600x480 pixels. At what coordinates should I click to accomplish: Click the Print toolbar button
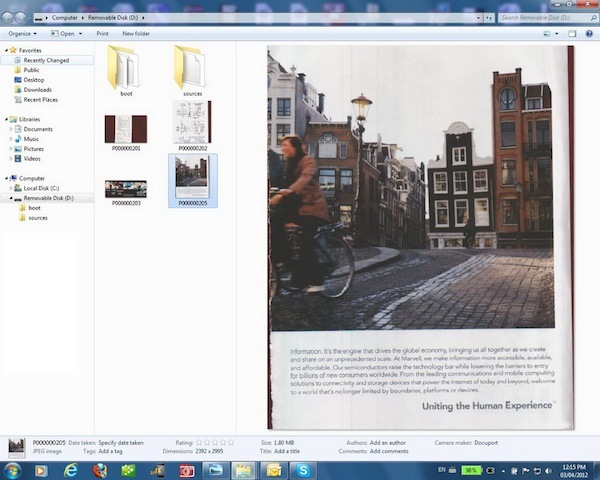point(102,33)
